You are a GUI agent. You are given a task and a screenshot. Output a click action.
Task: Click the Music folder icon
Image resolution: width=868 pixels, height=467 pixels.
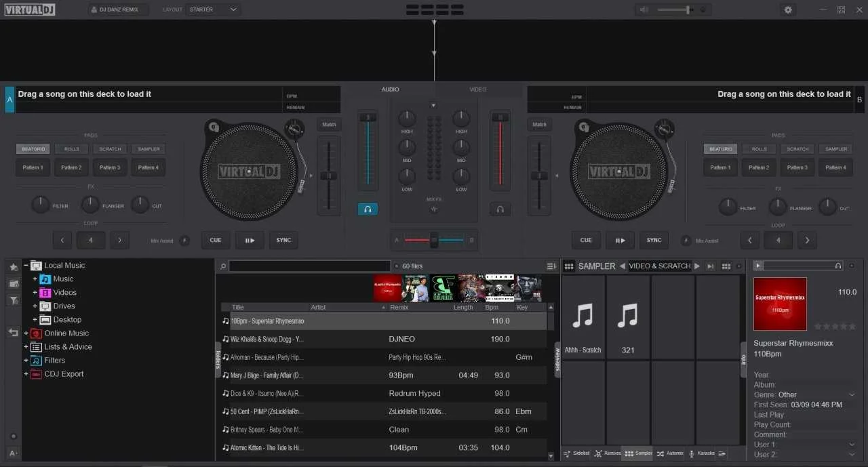tap(45, 279)
